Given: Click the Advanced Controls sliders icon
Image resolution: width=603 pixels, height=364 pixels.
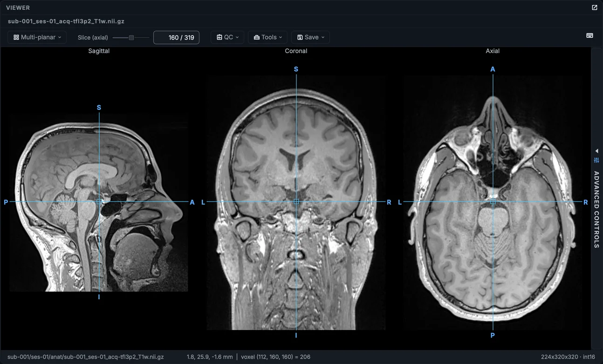Looking at the screenshot, I should (x=596, y=160).
